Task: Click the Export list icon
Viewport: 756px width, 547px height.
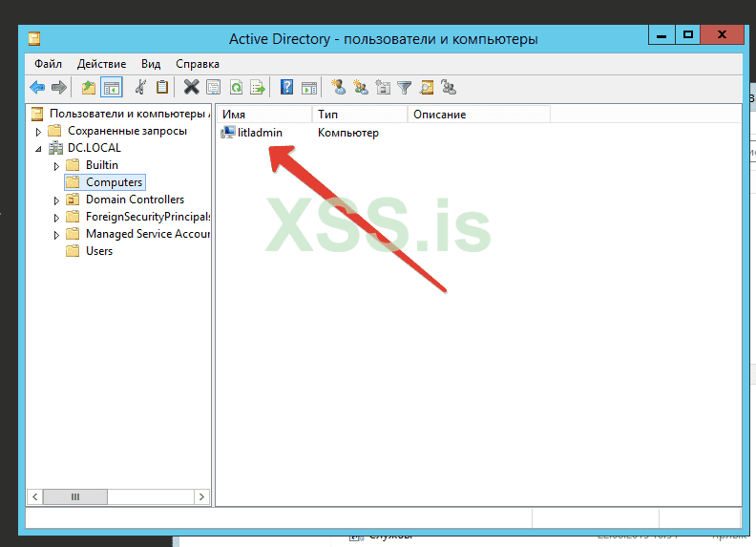Action: [258, 87]
